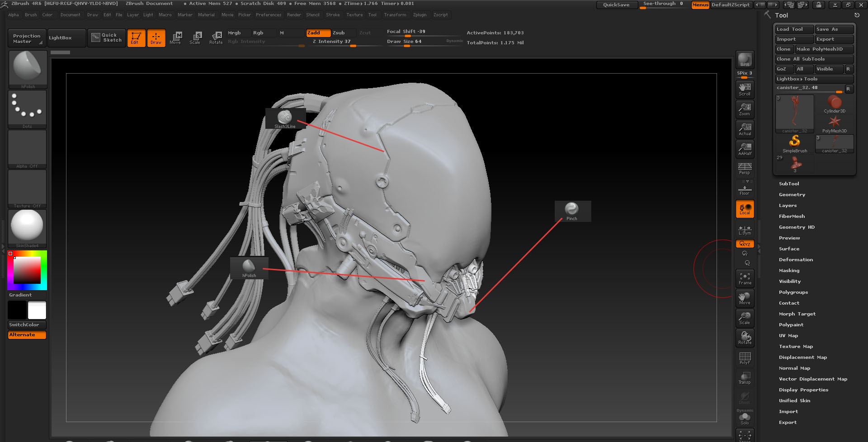The image size is (868, 442).
Task: Click the Quick Sketch icon
Action: [107, 38]
